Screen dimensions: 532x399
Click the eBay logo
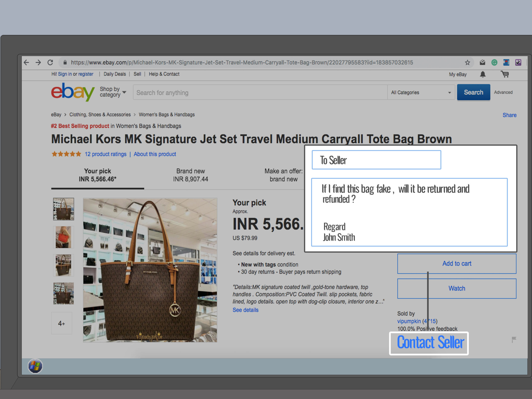(73, 92)
